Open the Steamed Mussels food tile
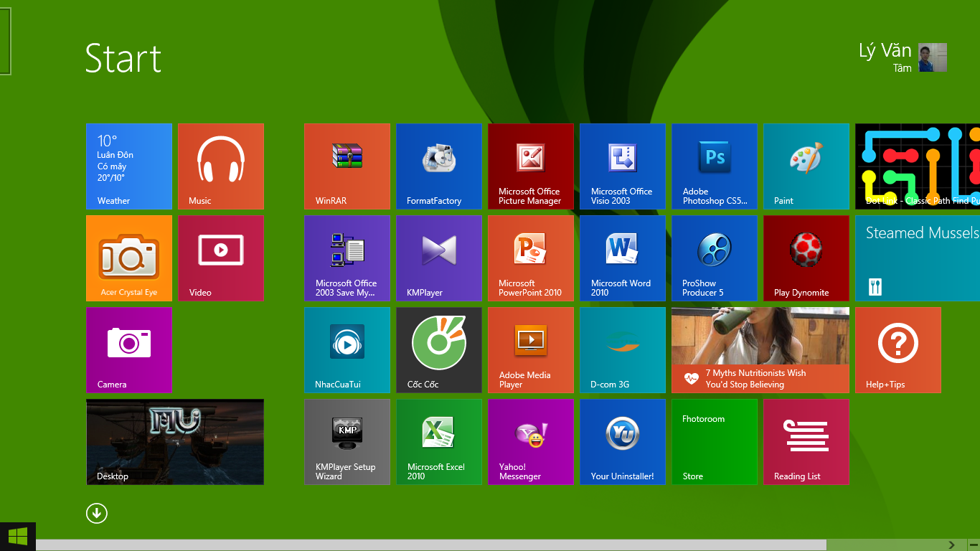This screenshot has width=980, height=551. click(x=918, y=258)
